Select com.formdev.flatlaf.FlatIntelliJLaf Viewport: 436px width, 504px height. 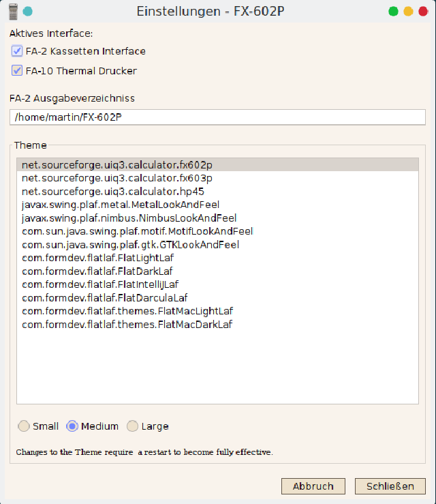[x=218, y=284]
